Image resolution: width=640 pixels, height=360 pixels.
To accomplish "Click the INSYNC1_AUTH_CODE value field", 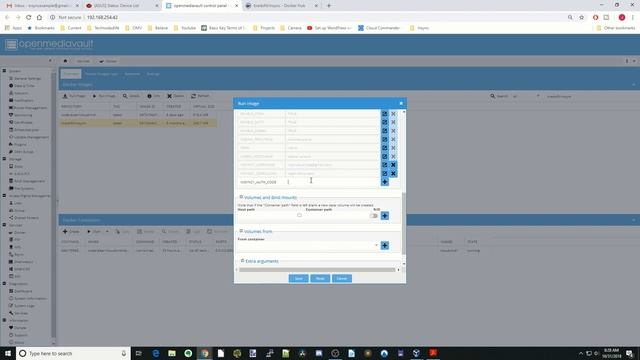I will 332,182.
